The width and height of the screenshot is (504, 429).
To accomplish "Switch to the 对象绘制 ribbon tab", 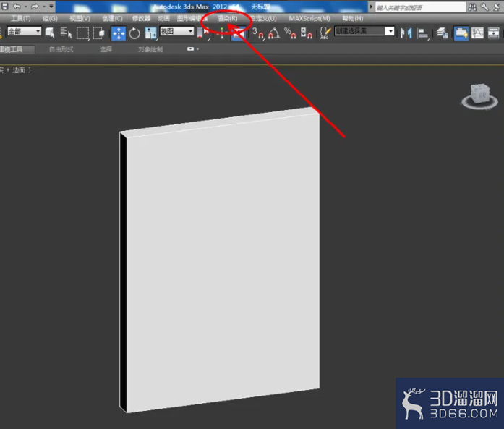I will tap(150, 49).
